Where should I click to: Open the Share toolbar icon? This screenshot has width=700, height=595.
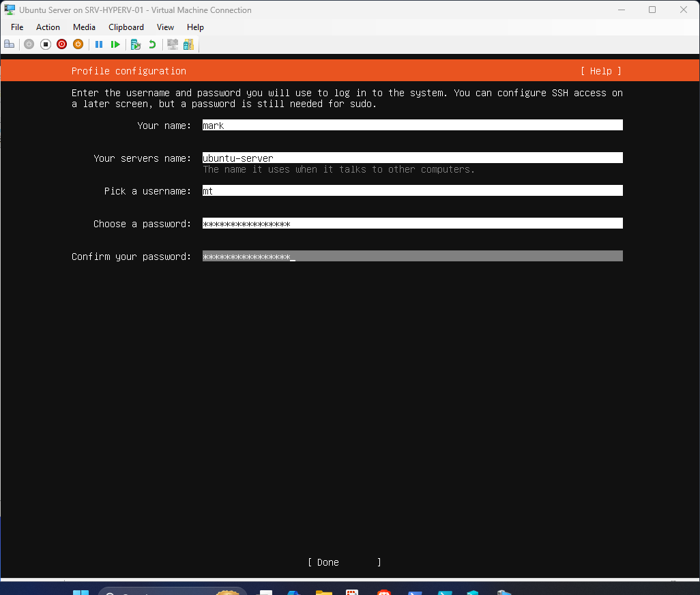188,44
